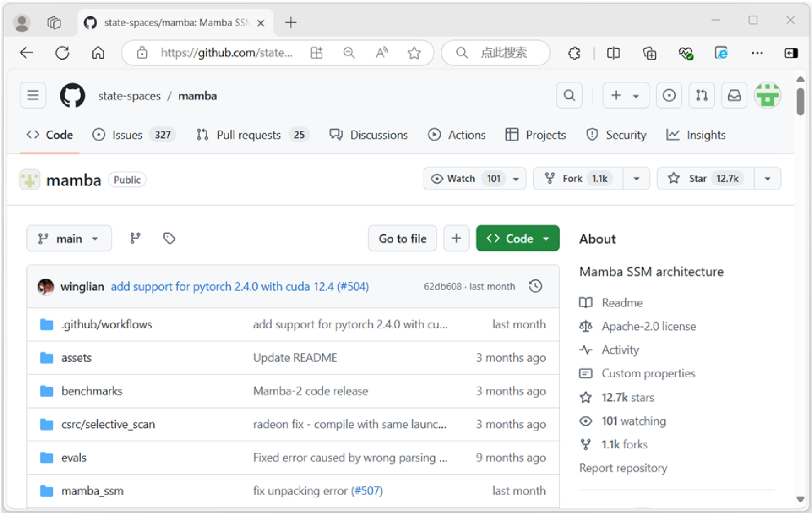This screenshot has width=812, height=513.
Task: Open the .github/workflows folder
Action: click(107, 324)
